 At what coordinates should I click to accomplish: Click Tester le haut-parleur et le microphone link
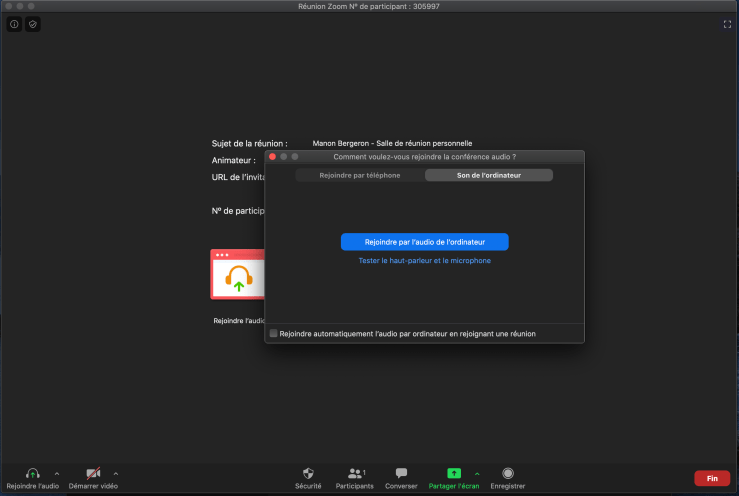click(x=424, y=261)
